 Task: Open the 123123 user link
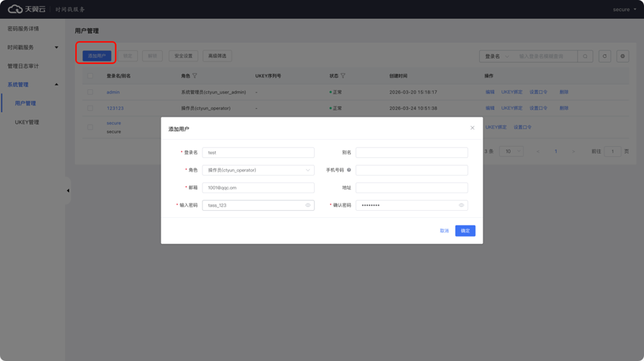click(115, 108)
